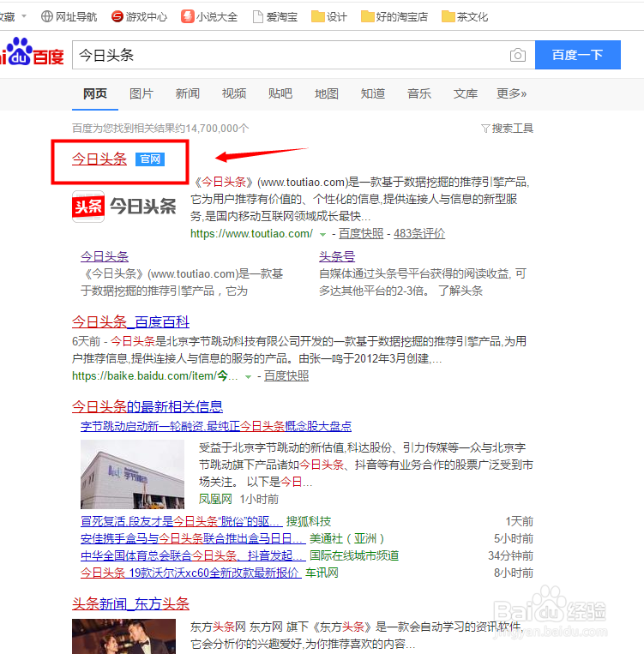This screenshot has height=654, width=644.
Task: Click the 东方头条 result thumbnail image
Action: pyautogui.click(x=124, y=637)
